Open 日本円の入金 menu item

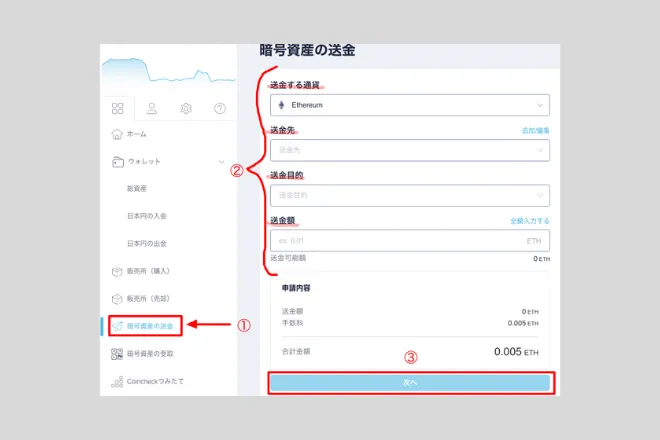coord(147,216)
